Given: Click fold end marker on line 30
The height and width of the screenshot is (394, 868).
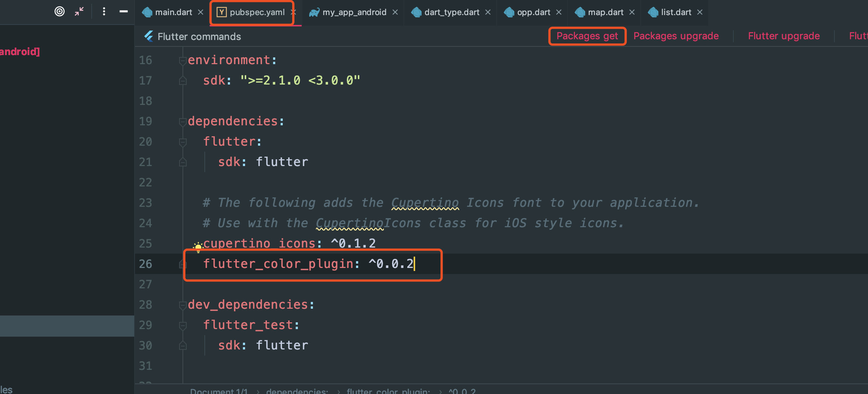Looking at the screenshot, I should 183,345.
